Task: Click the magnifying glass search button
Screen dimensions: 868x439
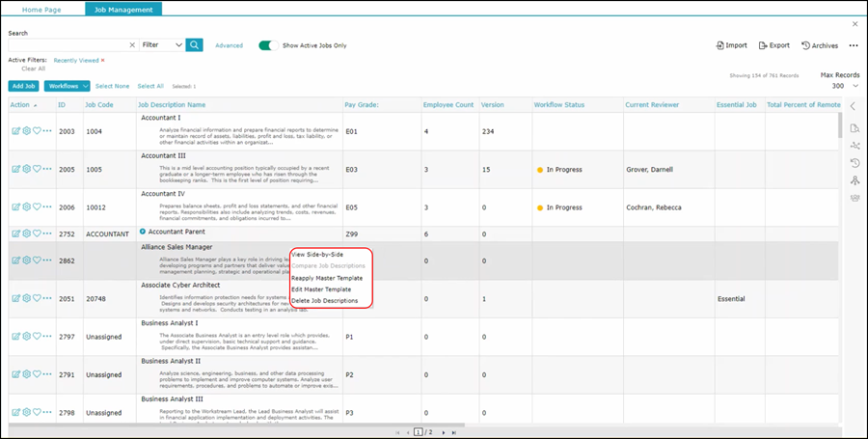Action: click(195, 44)
